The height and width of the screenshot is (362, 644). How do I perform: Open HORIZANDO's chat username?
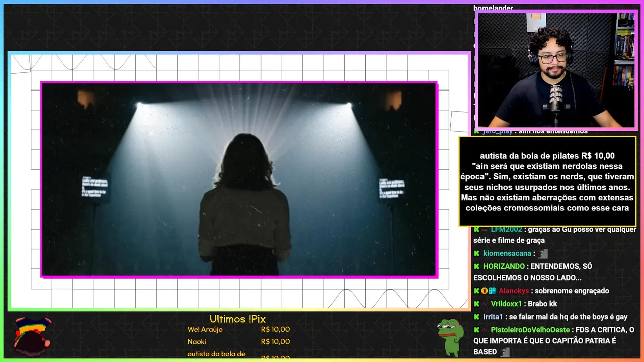(x=504, y=266)
